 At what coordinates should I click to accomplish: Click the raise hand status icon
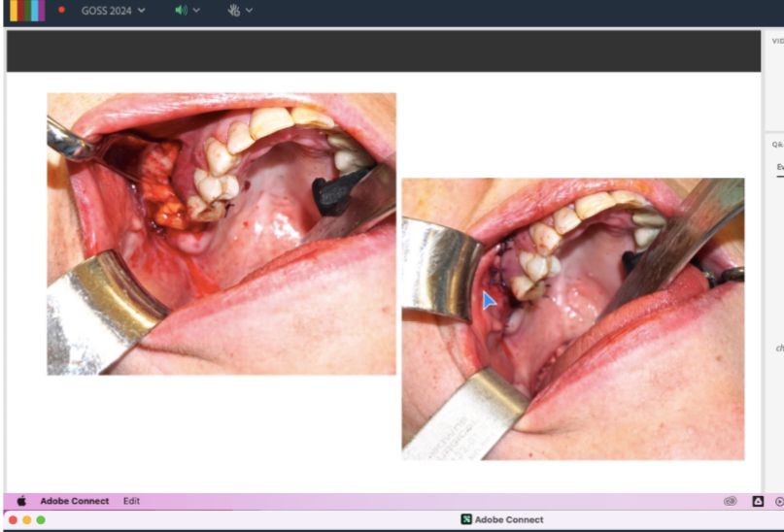(x=233, y=10)
